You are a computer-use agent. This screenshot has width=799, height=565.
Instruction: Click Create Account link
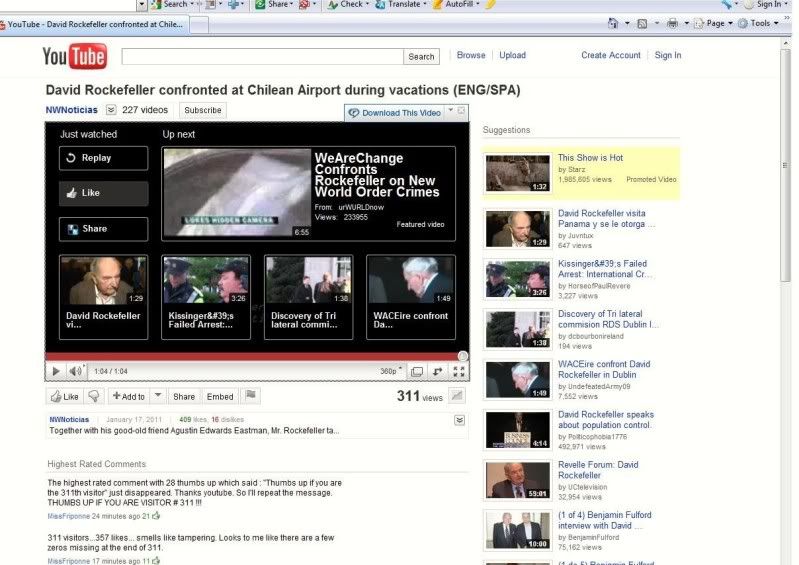[x=610, y=55]
